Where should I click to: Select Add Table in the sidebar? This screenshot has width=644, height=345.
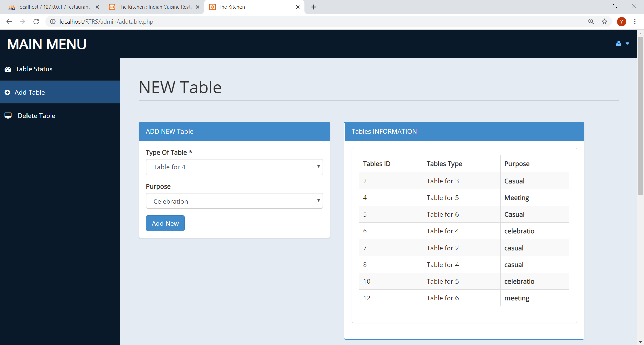pos(30,92)
